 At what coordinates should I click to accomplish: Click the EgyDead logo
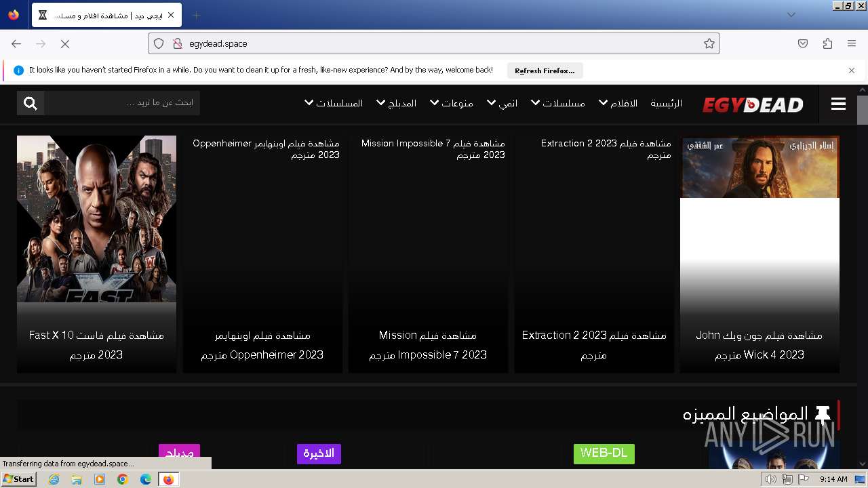[753, 104]
